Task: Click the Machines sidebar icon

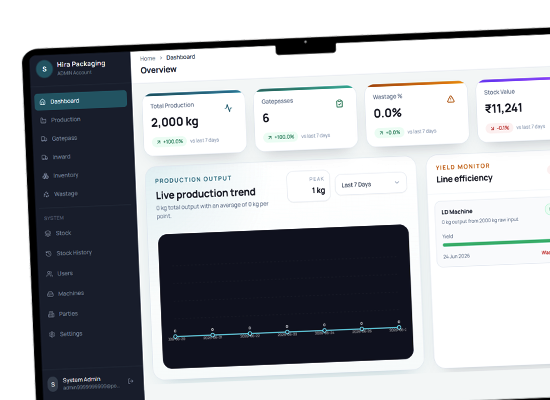Action: [x=51, y=294]
